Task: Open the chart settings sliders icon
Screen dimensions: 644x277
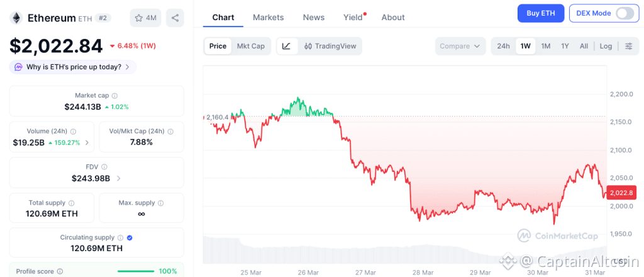Action: click(x=628, y=46)
